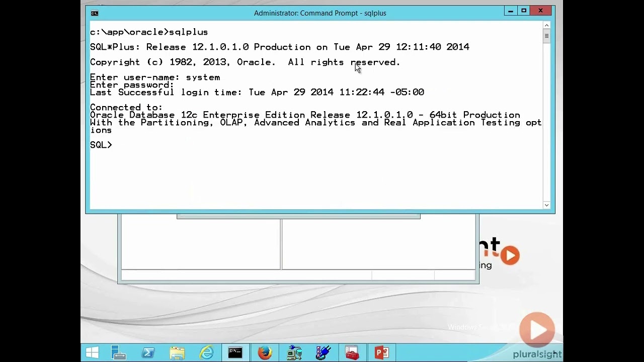This screenshot has height=362, width=644.
Task: Click the 'Copyright (c) 1982, 2013, Oracle' line
Action: tap(245, 62)
